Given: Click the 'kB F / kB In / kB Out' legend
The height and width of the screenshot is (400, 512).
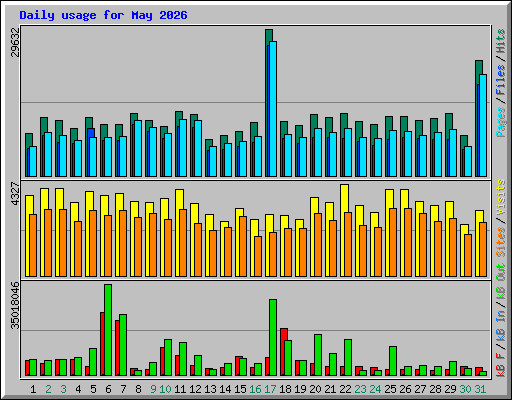Looking at the screenshot, I should tap(501, 320).
